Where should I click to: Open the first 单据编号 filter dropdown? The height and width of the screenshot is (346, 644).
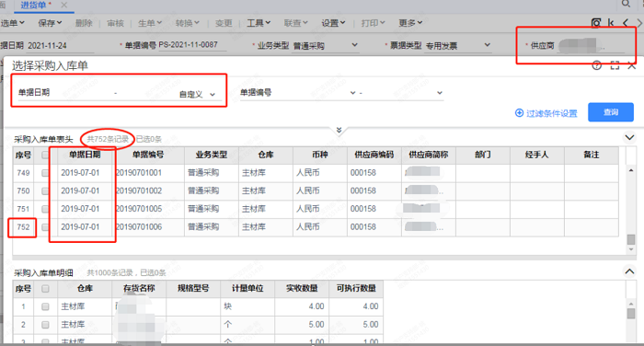352,93
